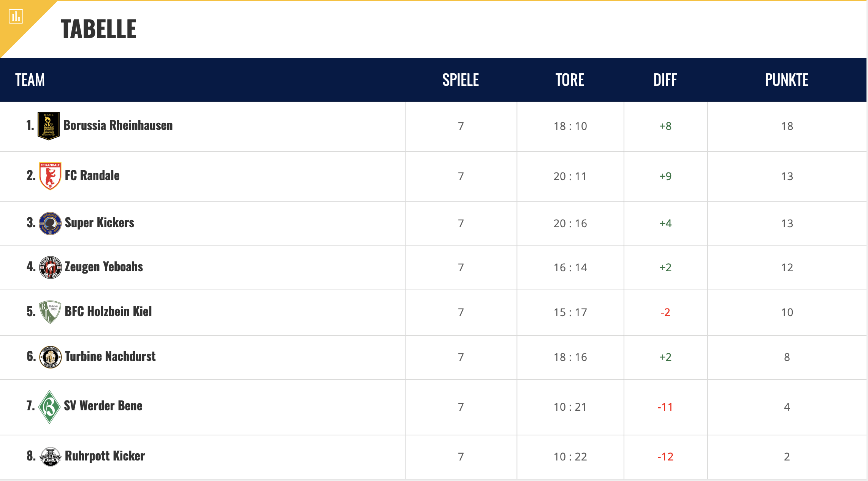Click the Zeugen Yeboahs team emblem
The image size is (868, 481).
click(x=50, y=267)
